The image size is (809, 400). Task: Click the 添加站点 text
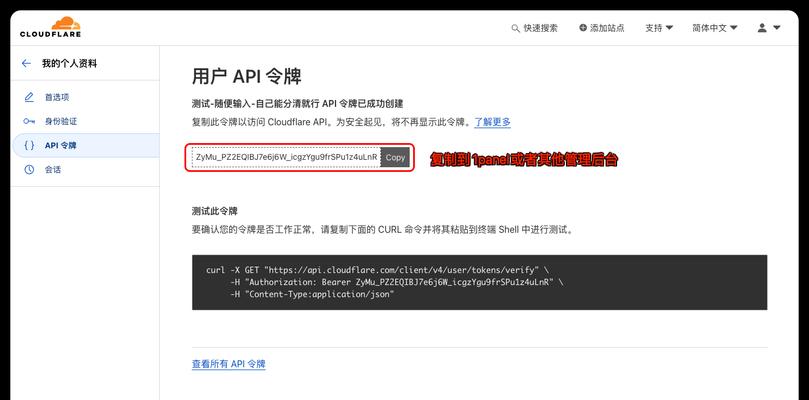coord(607,28)
